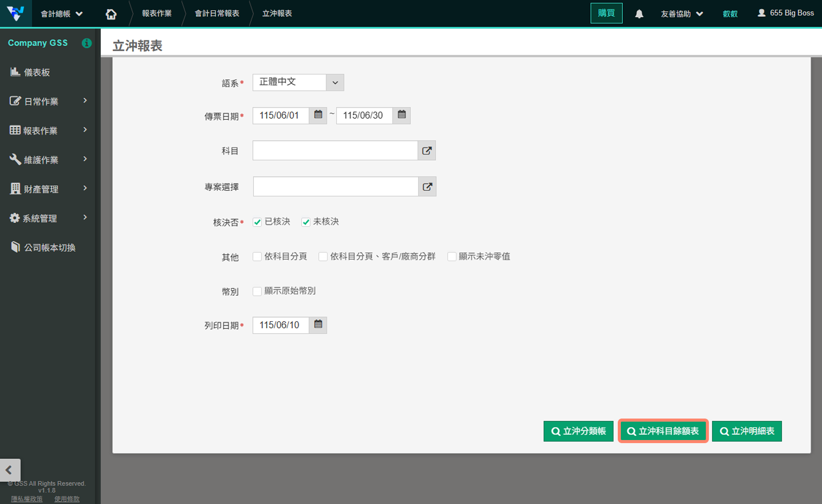
Task: Open 公司帳本切換 in sidebar
Action: [47, 247]
